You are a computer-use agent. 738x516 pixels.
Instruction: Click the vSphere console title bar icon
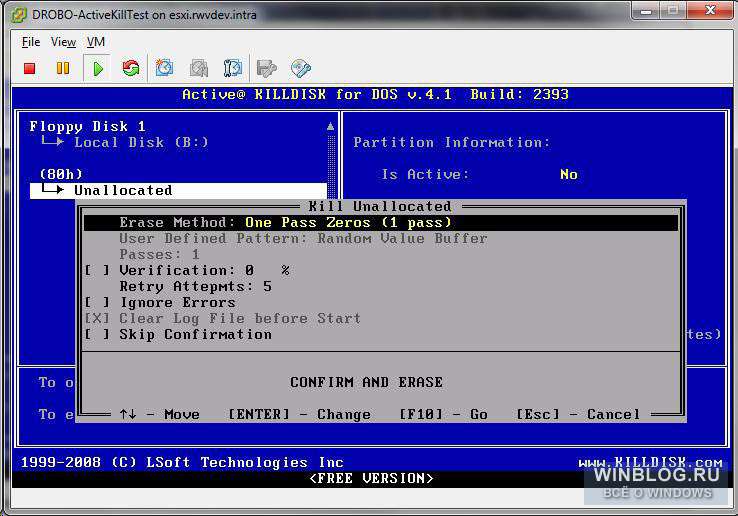click(19, 15)
